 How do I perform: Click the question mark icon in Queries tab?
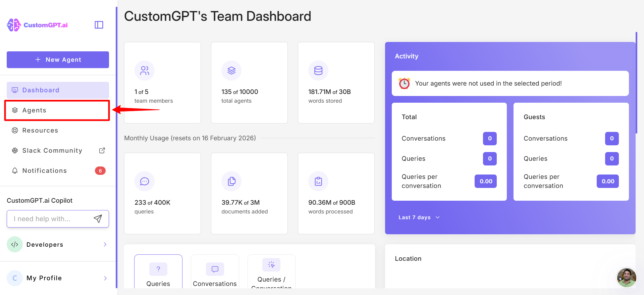(x=158, y=269)
